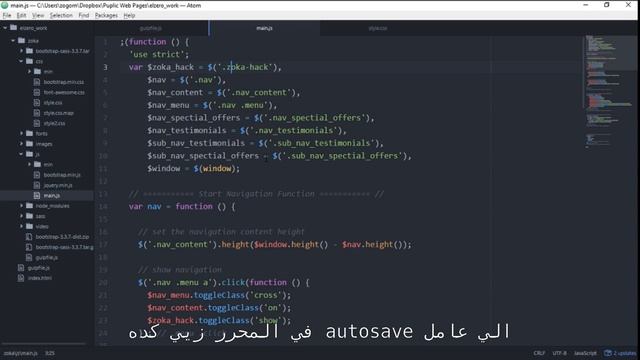Click the 2 updates status indicator
This screenshot has width=640, height=360.
tap(620, 353)
